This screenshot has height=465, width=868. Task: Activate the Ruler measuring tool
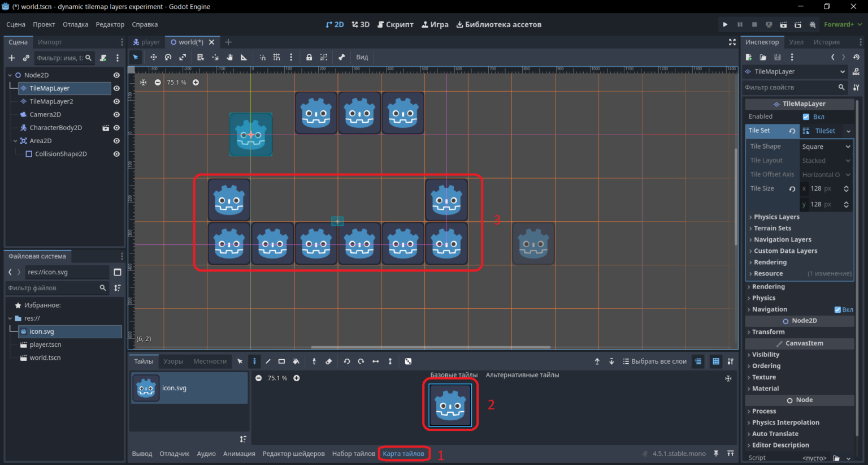pyautogui.click(x=244, y=57)
